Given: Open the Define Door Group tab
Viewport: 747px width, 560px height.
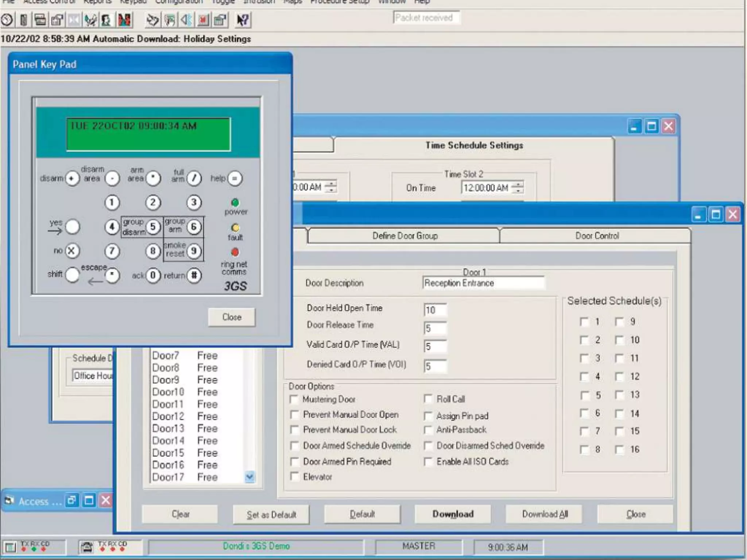Looking at the screenshot, I should tap(405, 236).
